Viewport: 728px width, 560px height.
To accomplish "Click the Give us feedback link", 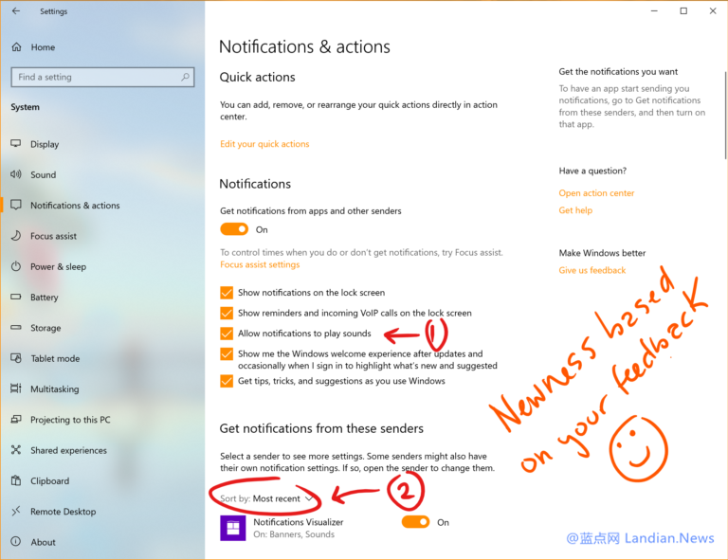I will coord(592,270).
